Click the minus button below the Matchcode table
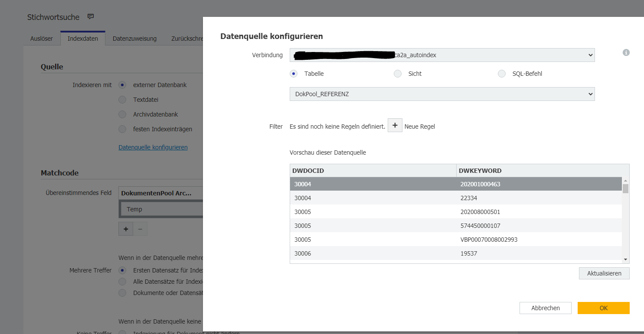Image resolution: width=644 pixels, height=334 pixels. (x=140, y=229)
